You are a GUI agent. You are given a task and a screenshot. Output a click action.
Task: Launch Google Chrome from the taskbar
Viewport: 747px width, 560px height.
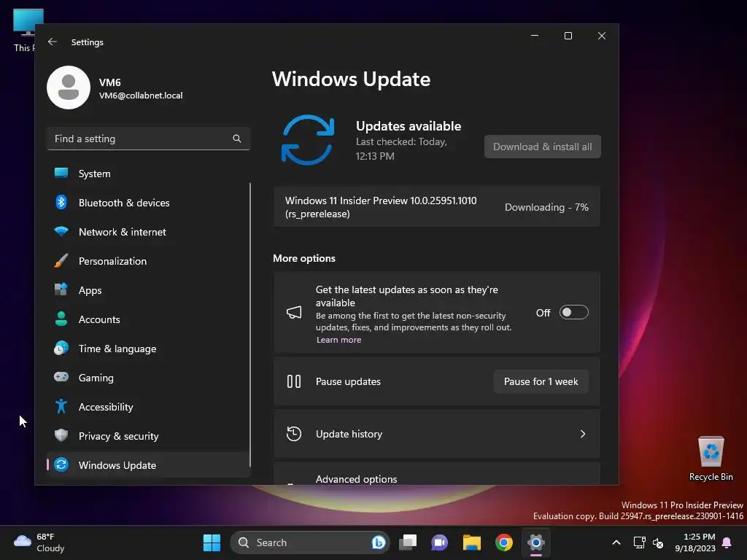coord(503,542)
